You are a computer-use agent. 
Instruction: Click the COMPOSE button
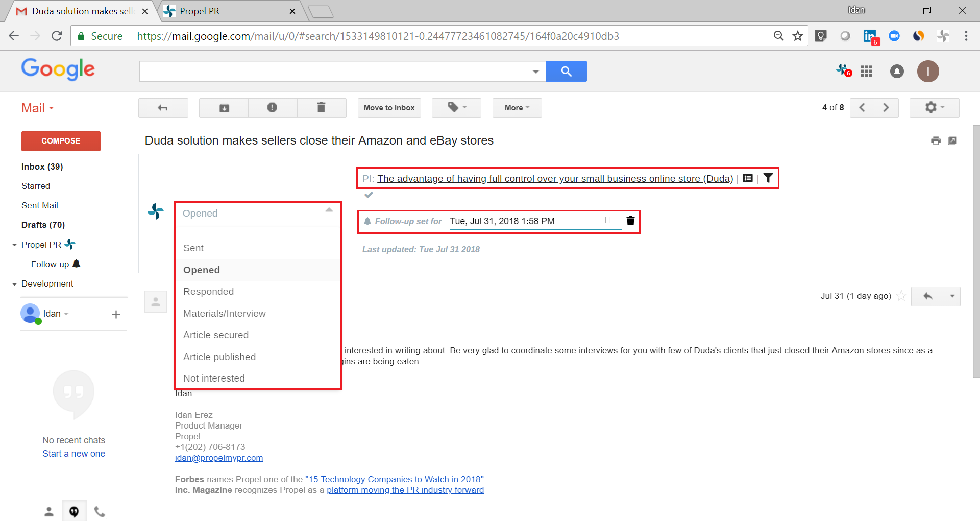(61, 141)
